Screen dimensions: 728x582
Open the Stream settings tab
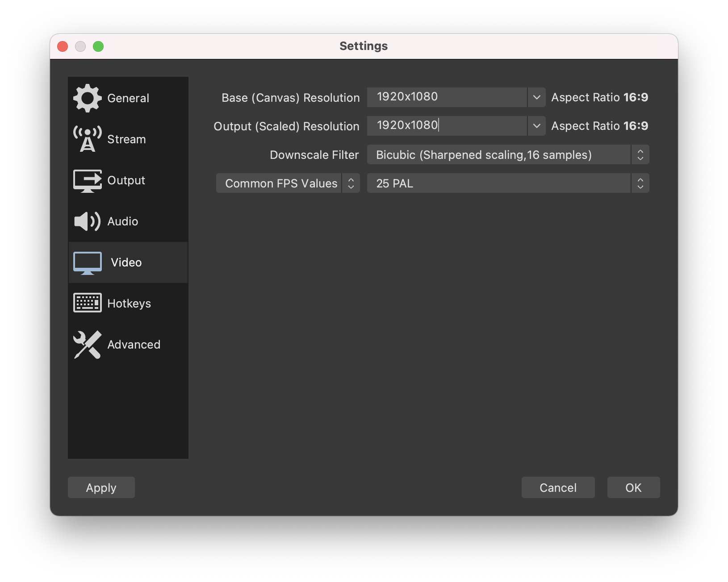coord(126,139)
